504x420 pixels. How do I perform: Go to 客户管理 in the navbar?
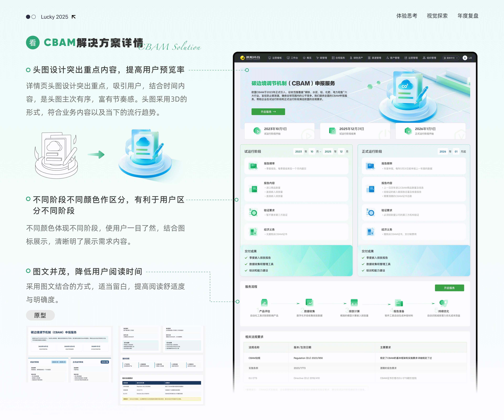pos(393,58)
